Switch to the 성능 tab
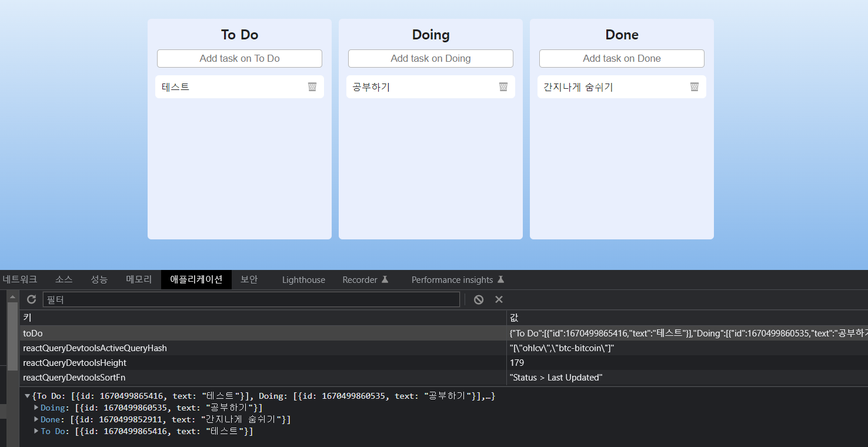Image resolution: width=868 pixels, height=447 pixels. pyautogui.click(x=99, y=279)
